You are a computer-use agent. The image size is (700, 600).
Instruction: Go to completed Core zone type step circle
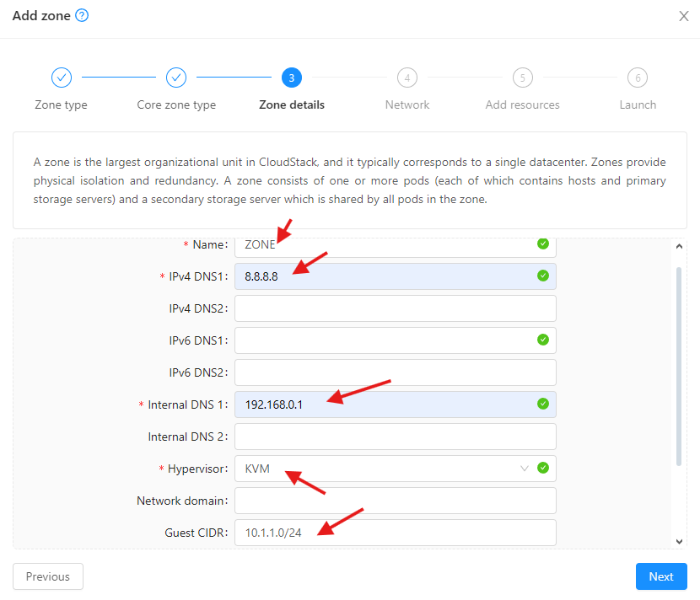pos(176,78)
